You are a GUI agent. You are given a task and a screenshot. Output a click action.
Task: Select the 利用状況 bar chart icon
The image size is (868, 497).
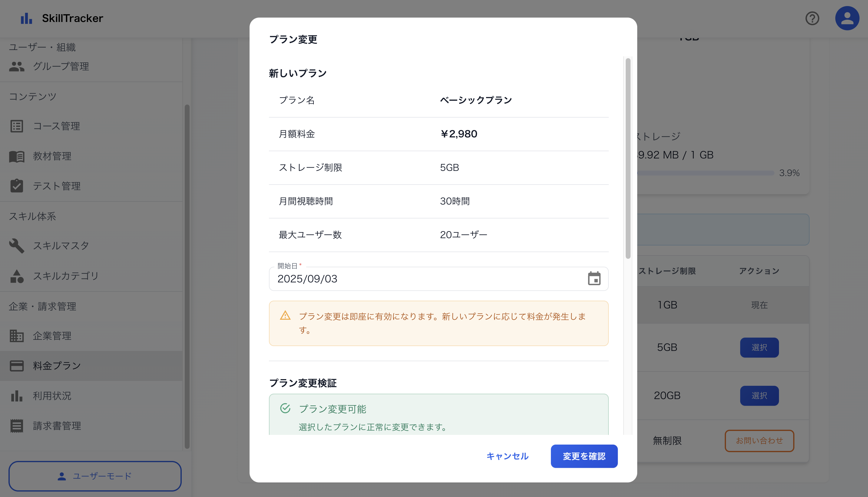17,395
